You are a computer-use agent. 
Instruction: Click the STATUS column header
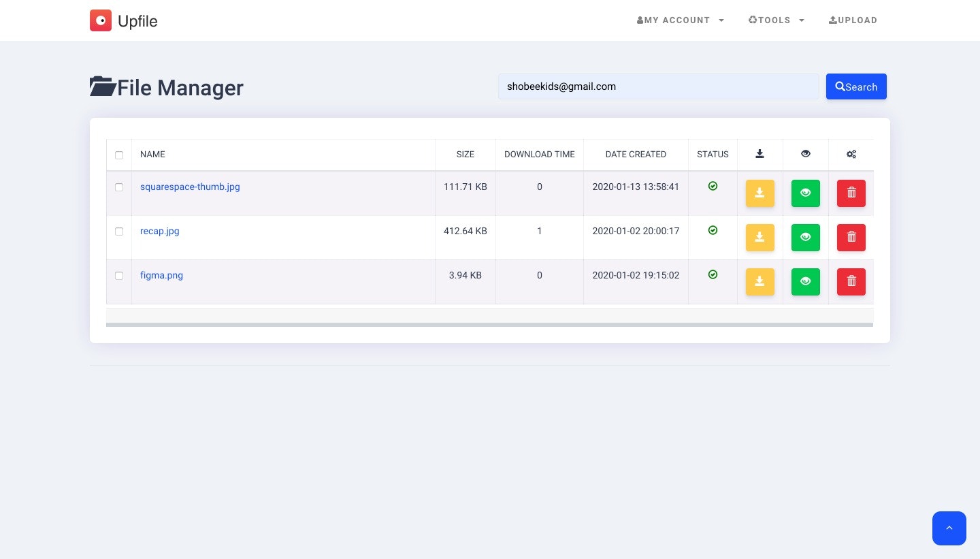(713, 155)
